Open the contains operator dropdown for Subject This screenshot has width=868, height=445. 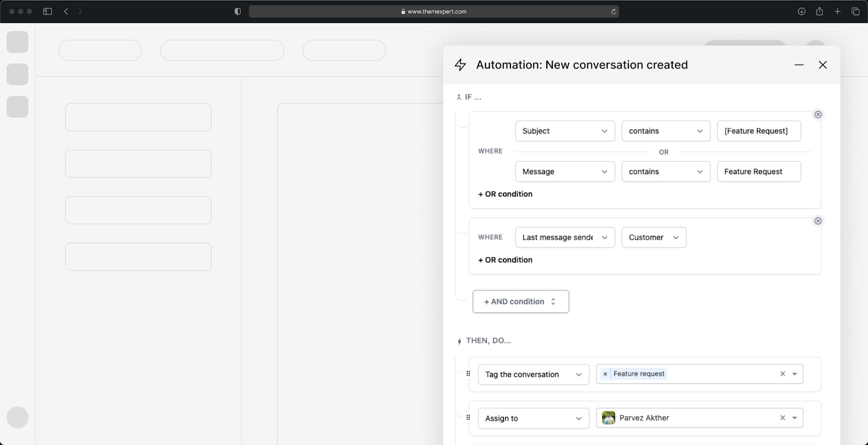[666, 131]
